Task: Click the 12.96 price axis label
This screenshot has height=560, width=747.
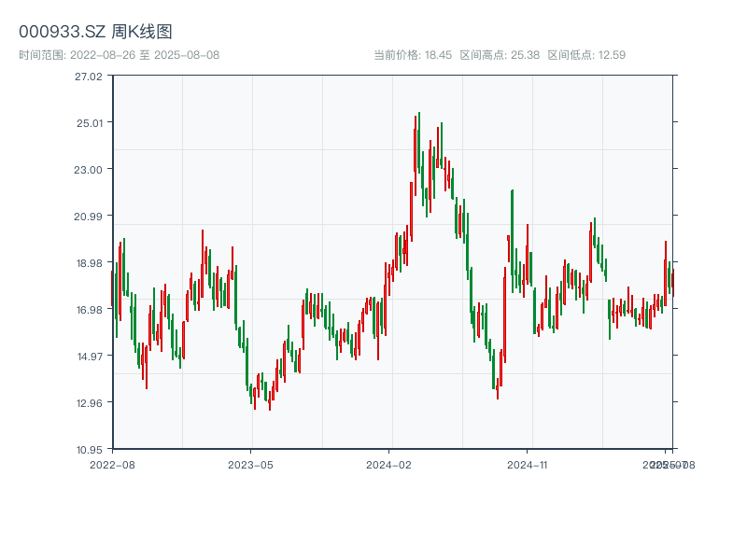Action: tap(90, 403)
